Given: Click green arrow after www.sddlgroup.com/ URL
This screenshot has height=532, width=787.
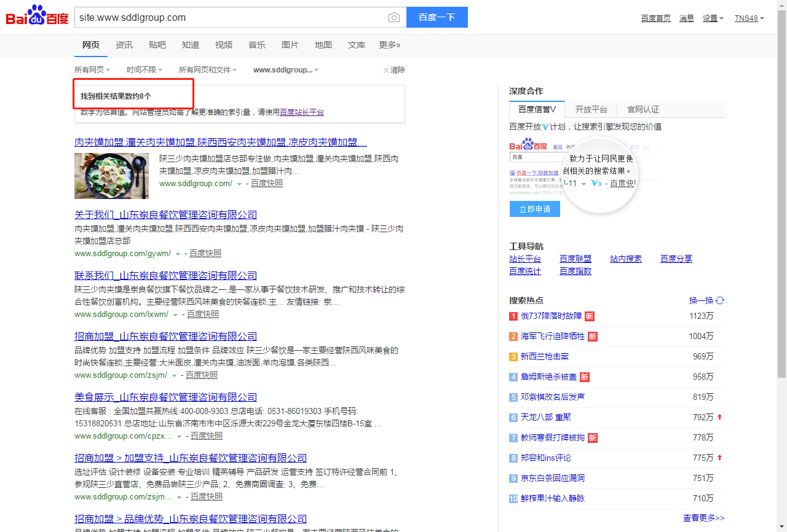Looking at the screenshot, I should click(239, 184).
